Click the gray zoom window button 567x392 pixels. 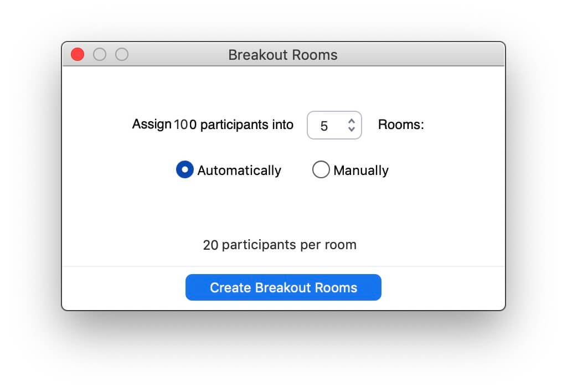(121, 55)
